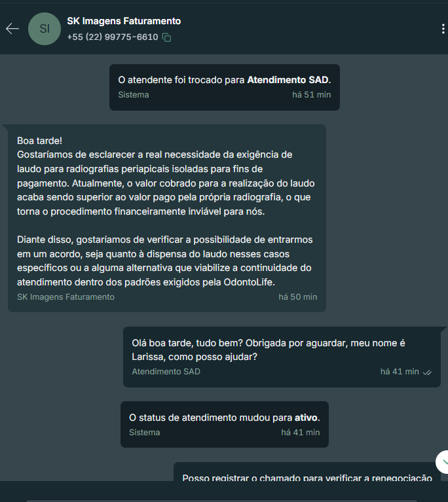The image size is (448, 502).
Task: Open the SI contact avatar
Action: coord(45,29)
